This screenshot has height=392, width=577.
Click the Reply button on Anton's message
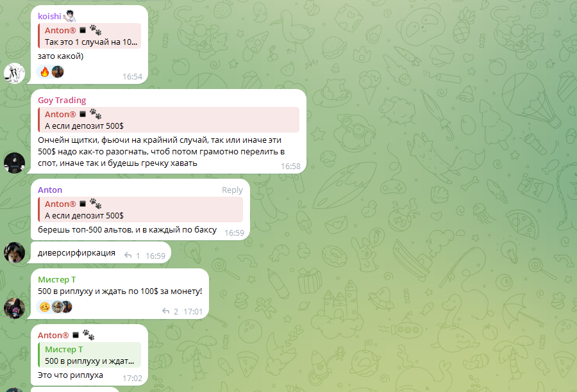[x=232, y=190]
